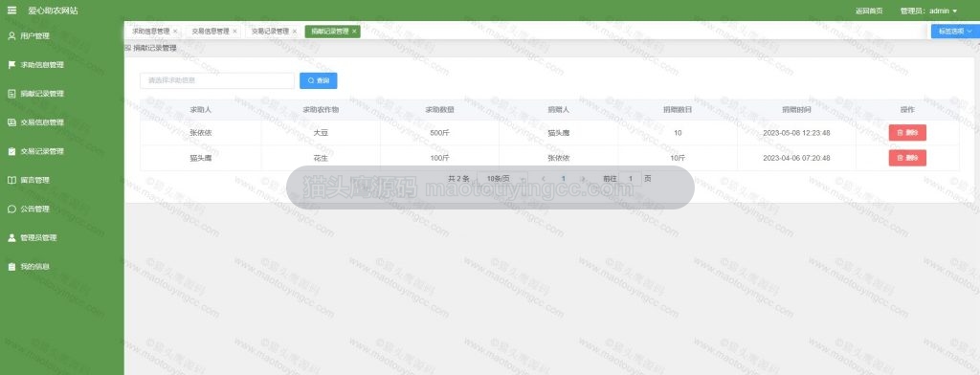The width and height of the screenshot is (980, 375).
Task: Click the 返回首页 link
Action: (x=869, y=11)
